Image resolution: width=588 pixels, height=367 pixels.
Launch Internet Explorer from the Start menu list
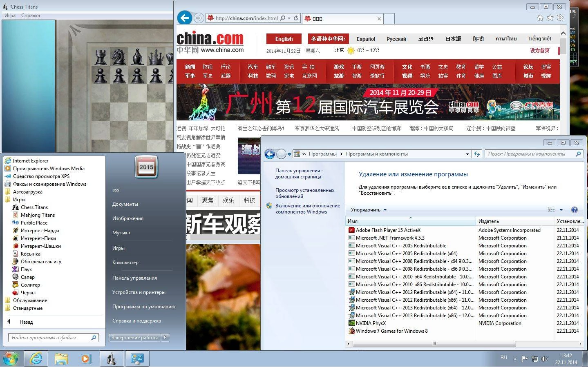[x=30, y=161]
